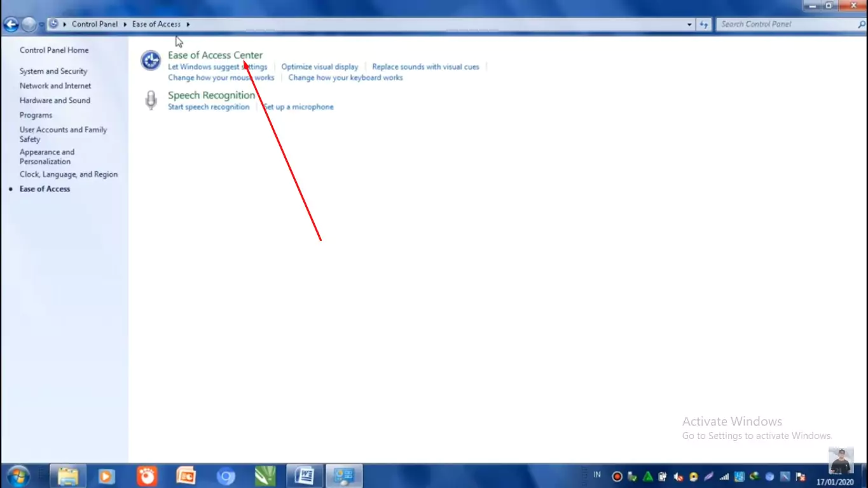Go to System and Security category
868x488 pixels.
point(53,71)
